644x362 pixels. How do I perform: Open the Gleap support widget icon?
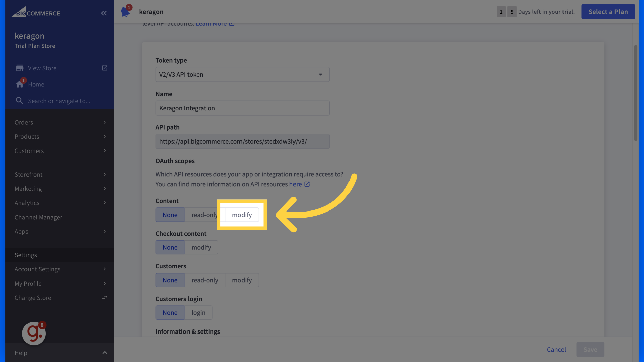(x=34, y=333)
